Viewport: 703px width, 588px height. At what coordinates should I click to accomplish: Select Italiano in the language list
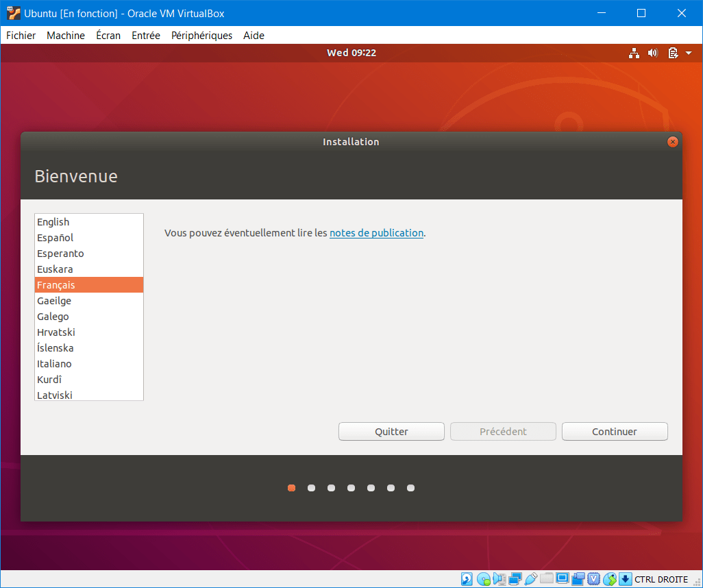click(89, 363)
